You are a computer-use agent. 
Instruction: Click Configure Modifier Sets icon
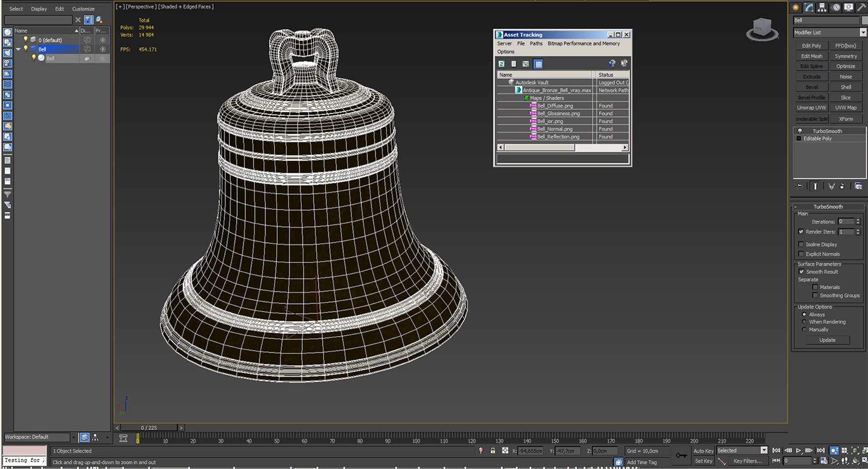coord(858,186)
